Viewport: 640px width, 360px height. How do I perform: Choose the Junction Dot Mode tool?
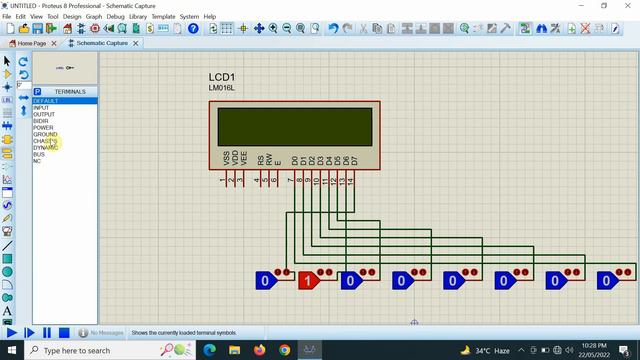(x=7, y=87)
